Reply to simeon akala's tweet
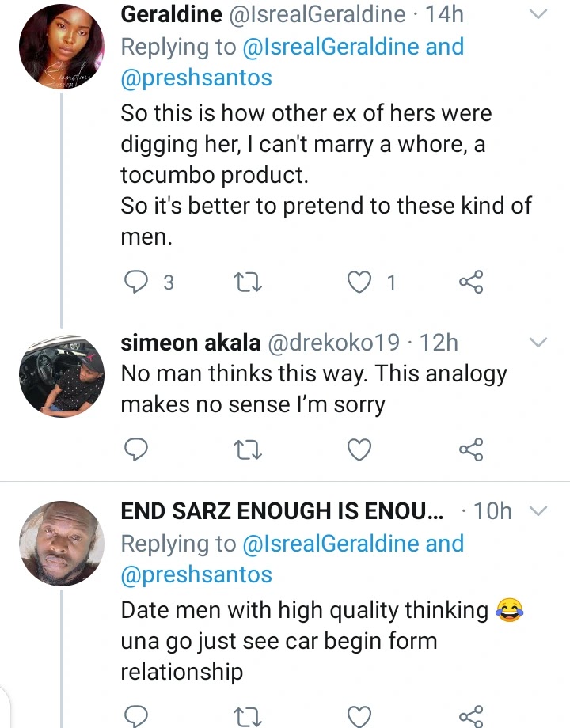Image resolution: width=570 pixels, height=728 pixels. (x=137, y=449)
